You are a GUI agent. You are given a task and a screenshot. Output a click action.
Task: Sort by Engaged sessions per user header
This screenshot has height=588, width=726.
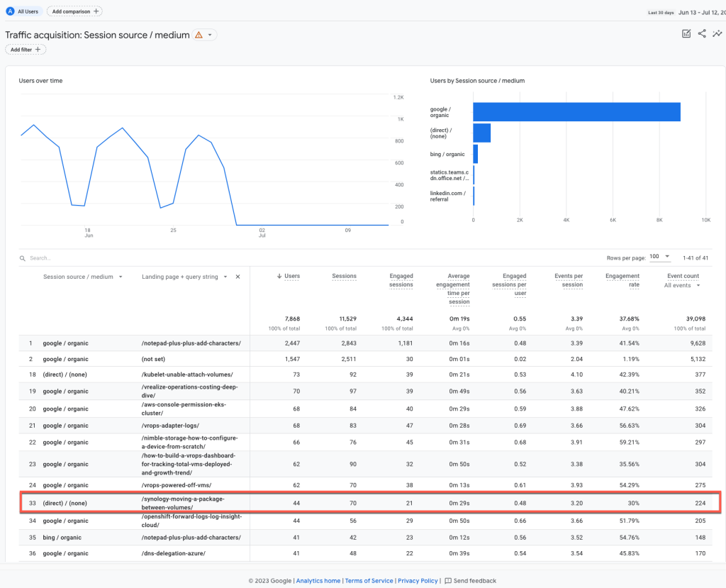tap(509, 284)
